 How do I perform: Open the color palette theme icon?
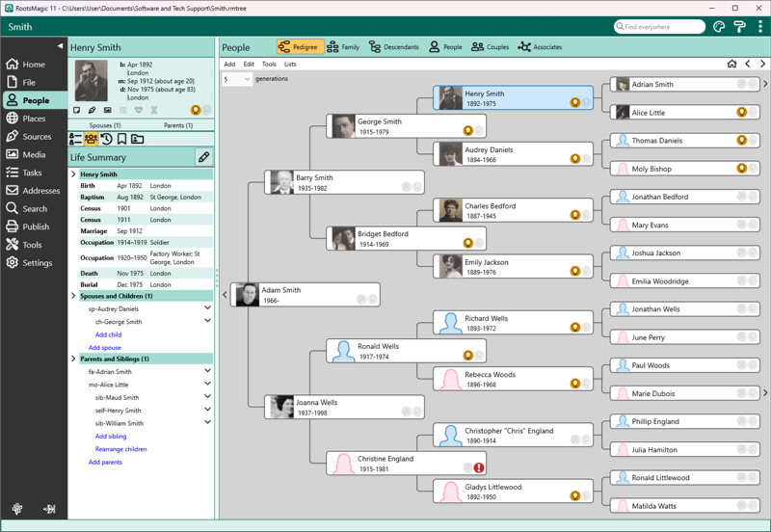[719, 27]
